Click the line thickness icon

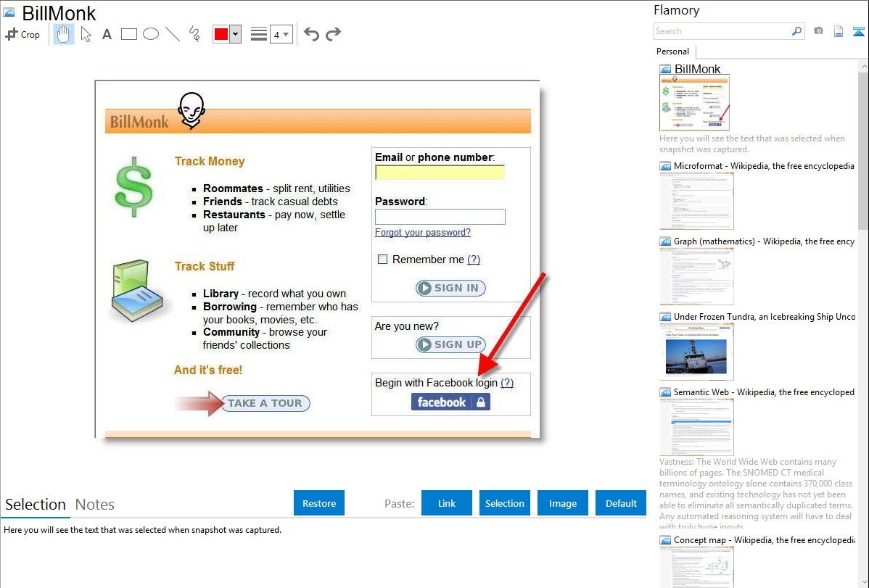[x=259, y=34]
